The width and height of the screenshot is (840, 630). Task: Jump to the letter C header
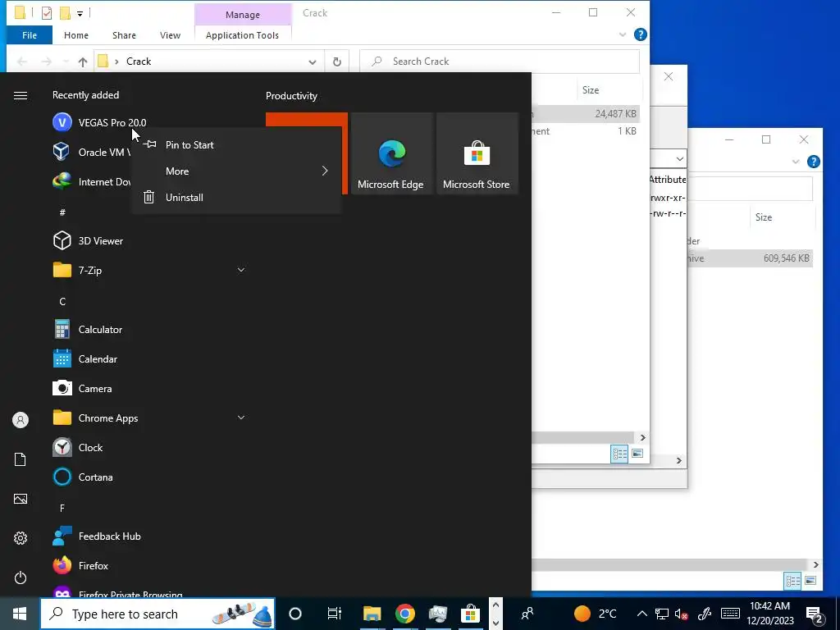click(62, 302)
